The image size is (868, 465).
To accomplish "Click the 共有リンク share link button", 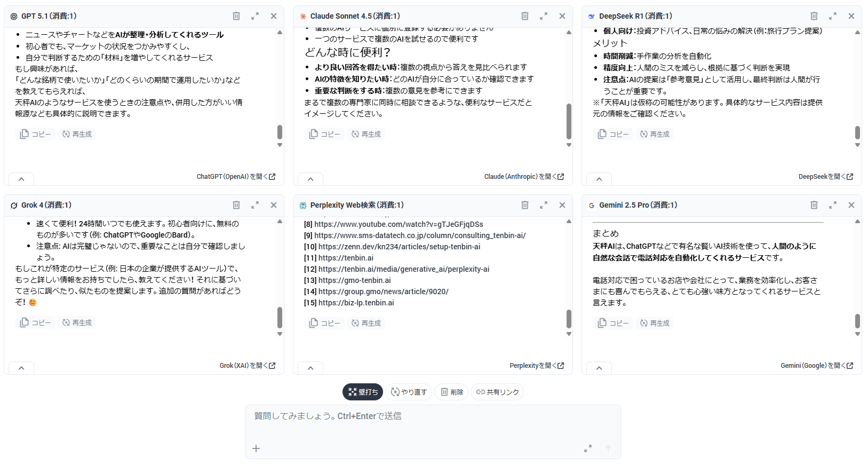I will pos(497,392).
